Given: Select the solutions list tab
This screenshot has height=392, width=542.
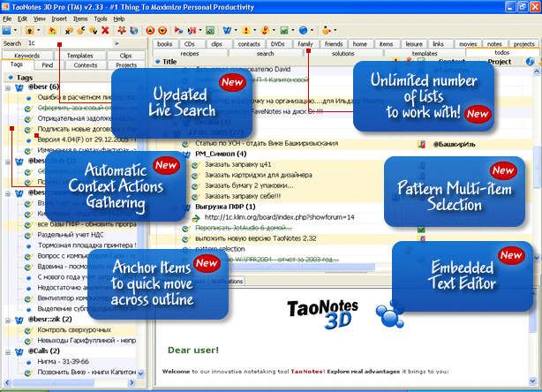Looking at the screenshot, I should (x=343, y=54).
